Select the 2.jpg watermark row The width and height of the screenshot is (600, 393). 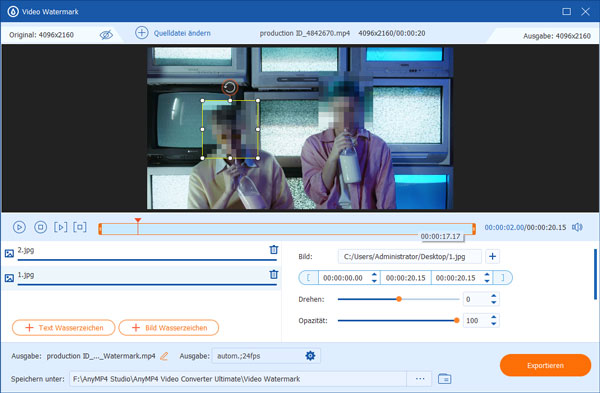coord(141,253)
